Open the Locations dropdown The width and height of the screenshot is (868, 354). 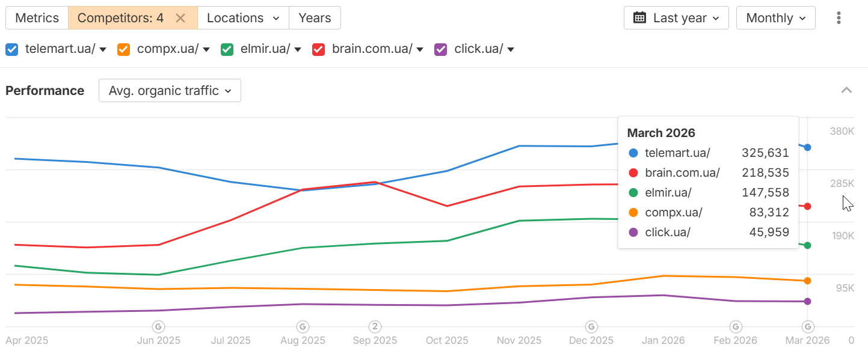tap(243, 18)
